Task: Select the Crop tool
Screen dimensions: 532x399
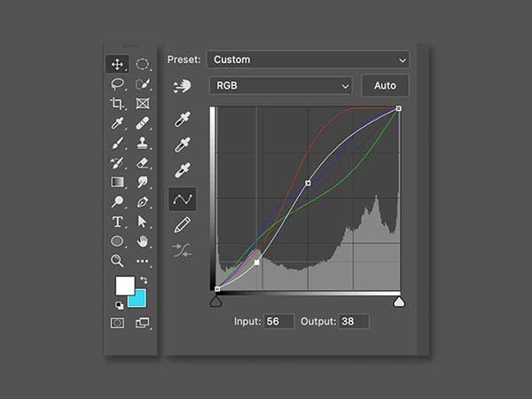Action: pos(117,104)
